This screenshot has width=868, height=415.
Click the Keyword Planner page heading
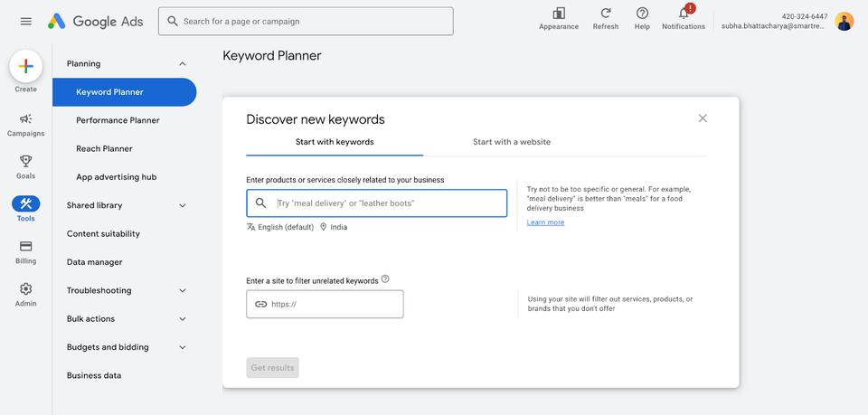272,55
